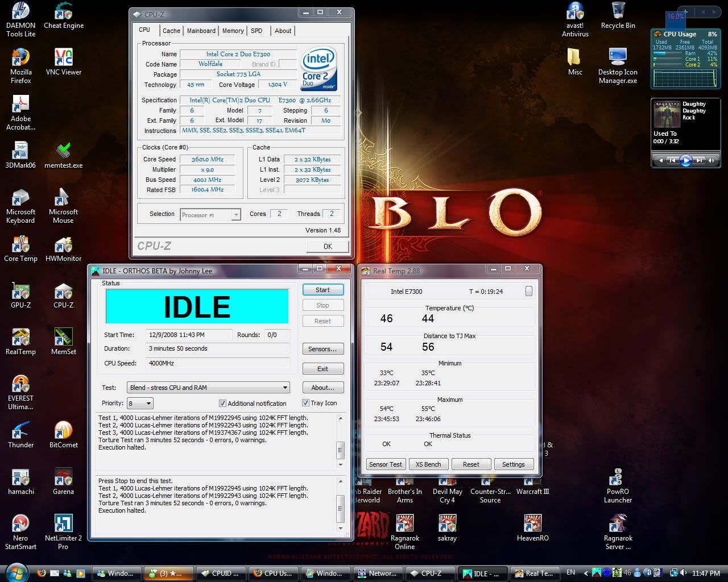Viewport: 728px width, 582px height.
Task: Open the memtest.exe desktop icon
Action: [x=63, y=152]
